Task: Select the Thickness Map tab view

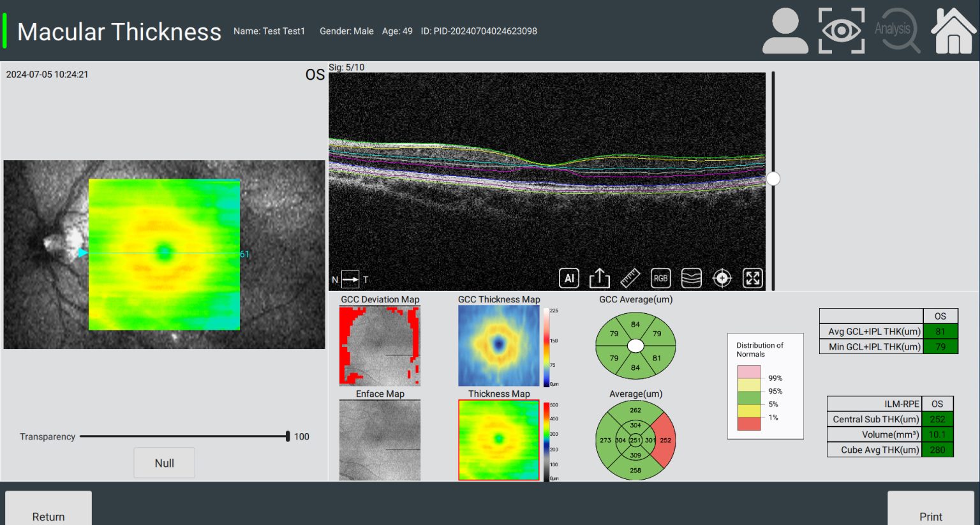Action: coord(499,439)
